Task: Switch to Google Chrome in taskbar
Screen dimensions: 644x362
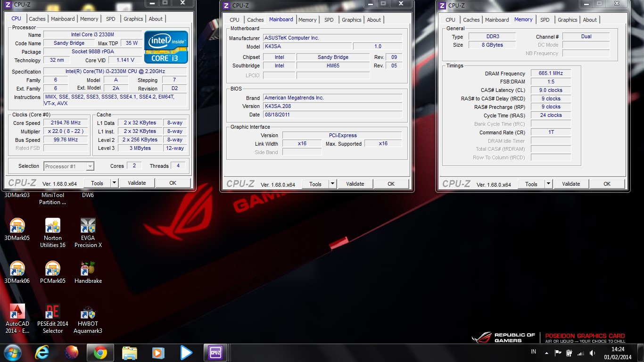Action: click(x=100, y=353)
